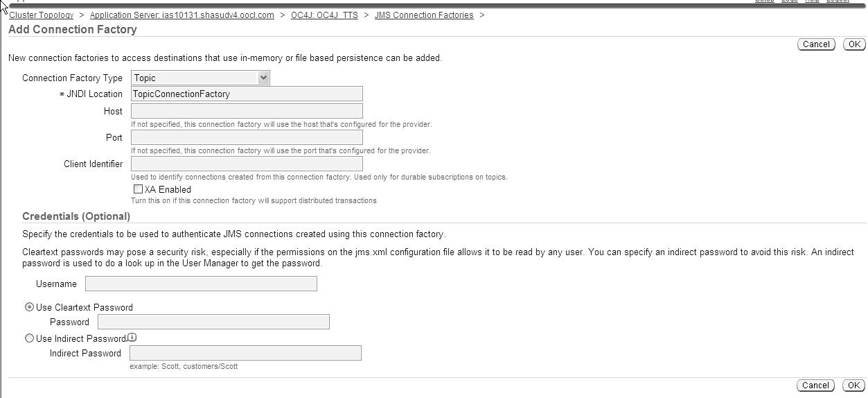868x398 pixels.
Task: Click into the Port input field
Action: pos(247,137)
